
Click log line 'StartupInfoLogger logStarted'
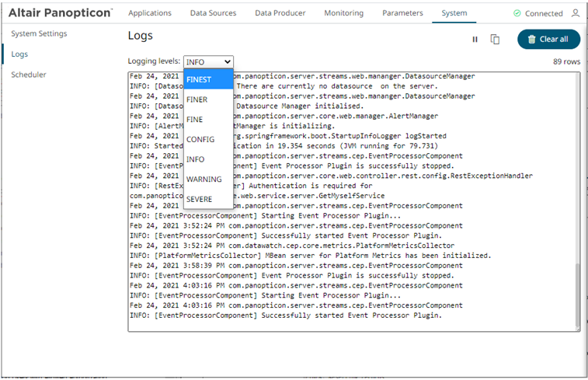(288, 136)
